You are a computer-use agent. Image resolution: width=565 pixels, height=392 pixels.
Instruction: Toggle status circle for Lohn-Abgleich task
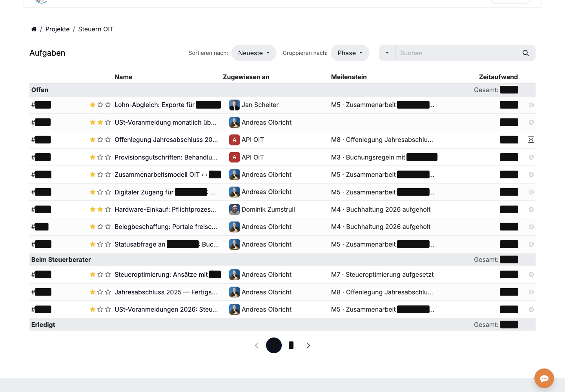coord(531,105)
